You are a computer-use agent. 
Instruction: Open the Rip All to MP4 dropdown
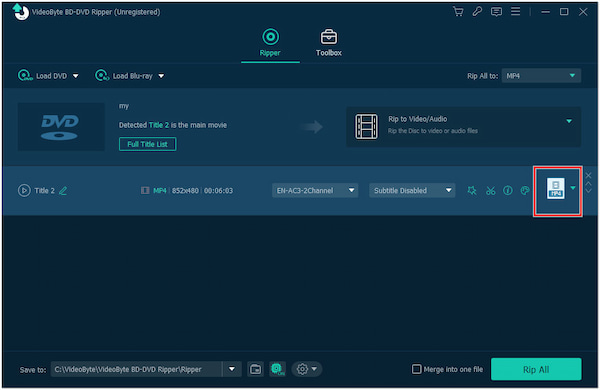tap(541, 76)
